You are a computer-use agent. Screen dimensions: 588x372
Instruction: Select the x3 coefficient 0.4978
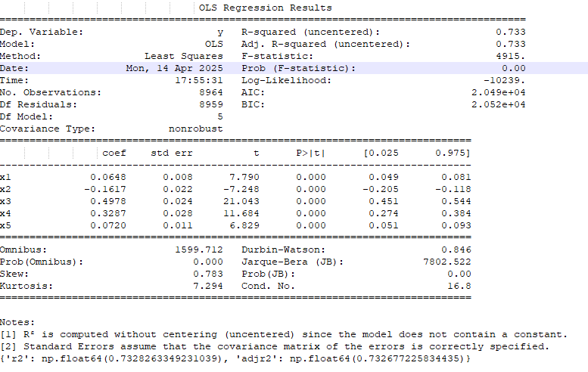click(x=108, y=201)
